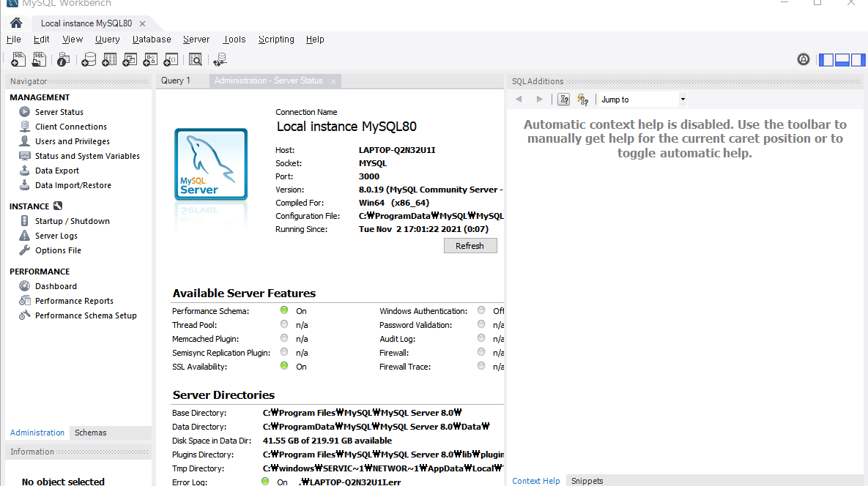Open Status and System Variables
This screenshot has width=868, height=486.
87,156
